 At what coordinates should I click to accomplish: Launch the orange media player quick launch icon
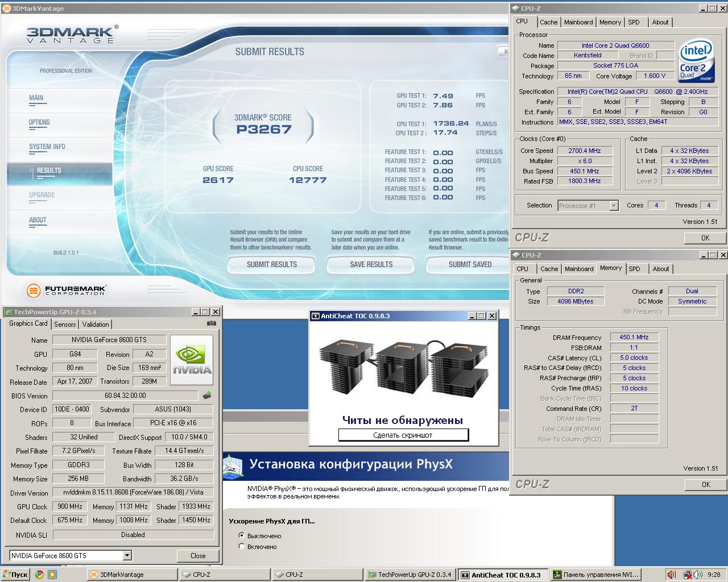[52, 575]
